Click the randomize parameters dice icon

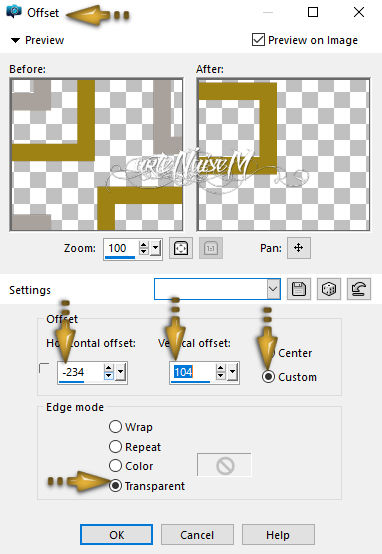pos(329,289)
